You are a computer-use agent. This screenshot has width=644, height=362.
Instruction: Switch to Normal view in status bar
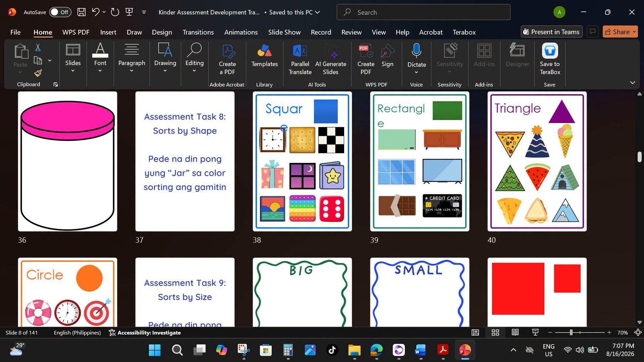click(475, 333)
